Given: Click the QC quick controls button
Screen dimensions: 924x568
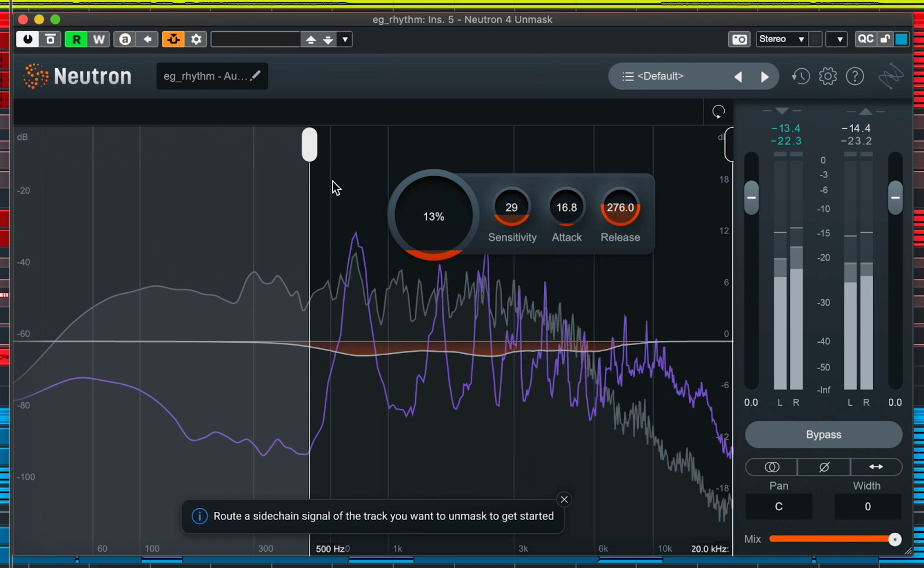Looking at the screenshot, I should pos(865,39).
